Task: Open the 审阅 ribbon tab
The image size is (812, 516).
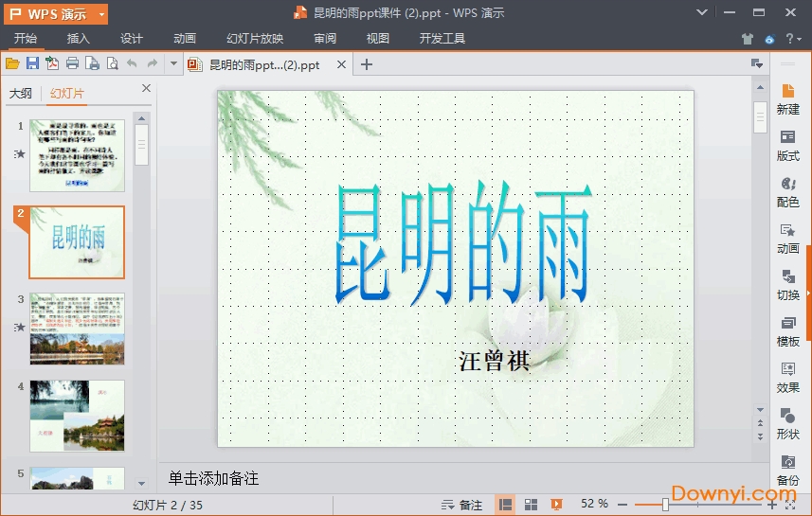Action: 325,38
